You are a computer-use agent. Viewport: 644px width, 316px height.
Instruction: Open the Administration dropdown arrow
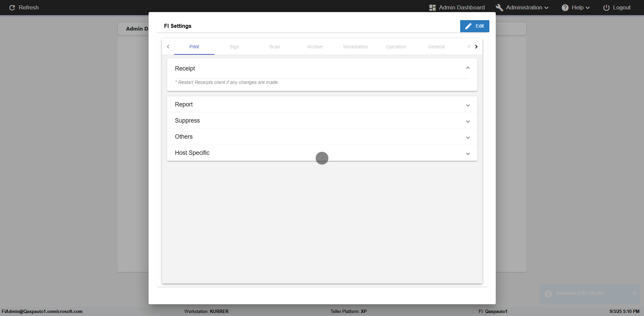point(546,8)
